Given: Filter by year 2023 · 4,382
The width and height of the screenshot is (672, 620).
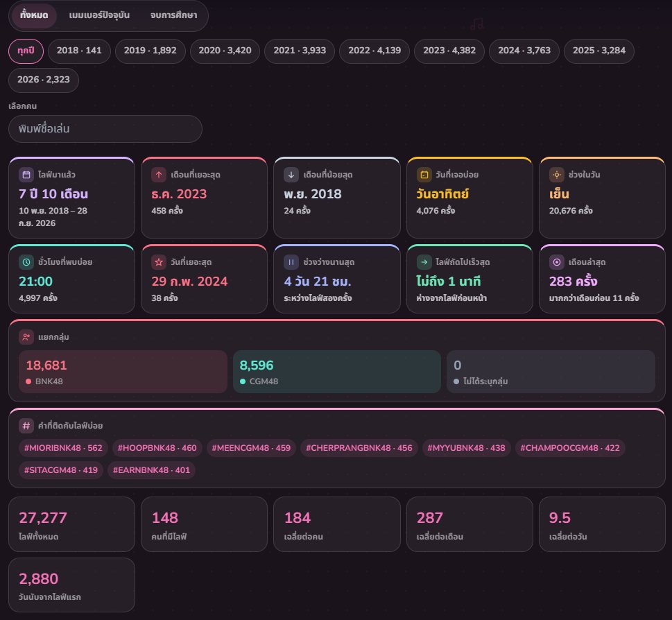Looking at the screenshot, I should pyautogui.click(x=449, y=51).
